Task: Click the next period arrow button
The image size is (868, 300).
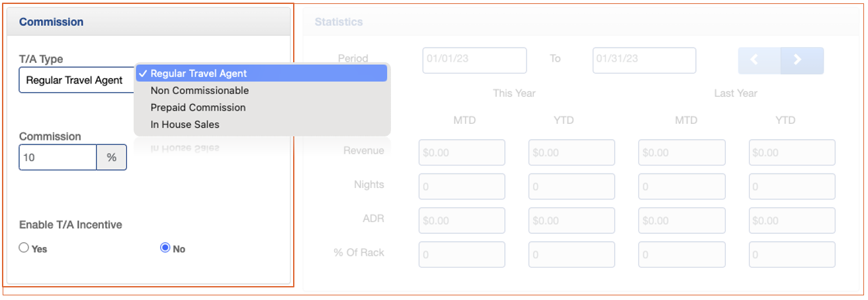Action: point(802,60)
